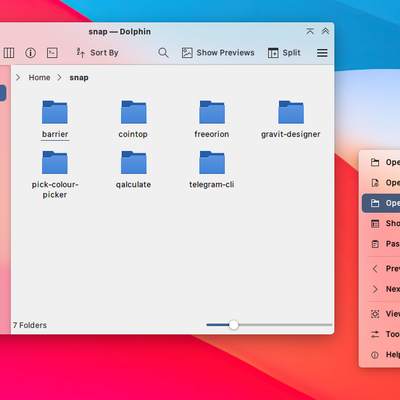The width and height of the screenshot is (400, 400).
Task: Click the highlighted Ope... menu entry
Action: coord(381,203)
